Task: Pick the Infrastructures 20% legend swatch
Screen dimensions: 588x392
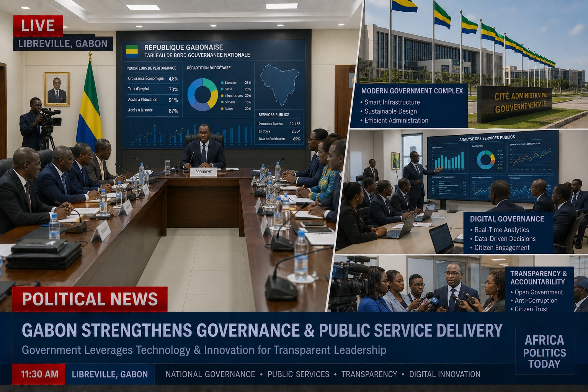Action: click(222, 96)
